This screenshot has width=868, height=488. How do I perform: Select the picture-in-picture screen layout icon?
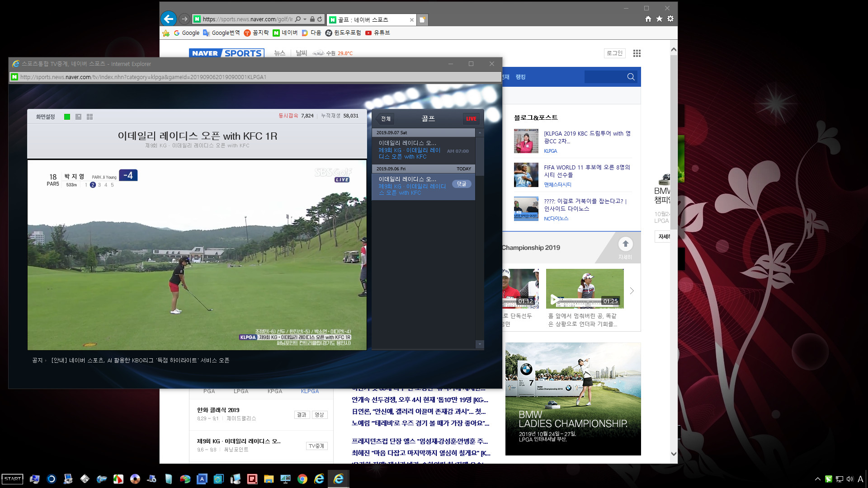(x=78, y=117)
